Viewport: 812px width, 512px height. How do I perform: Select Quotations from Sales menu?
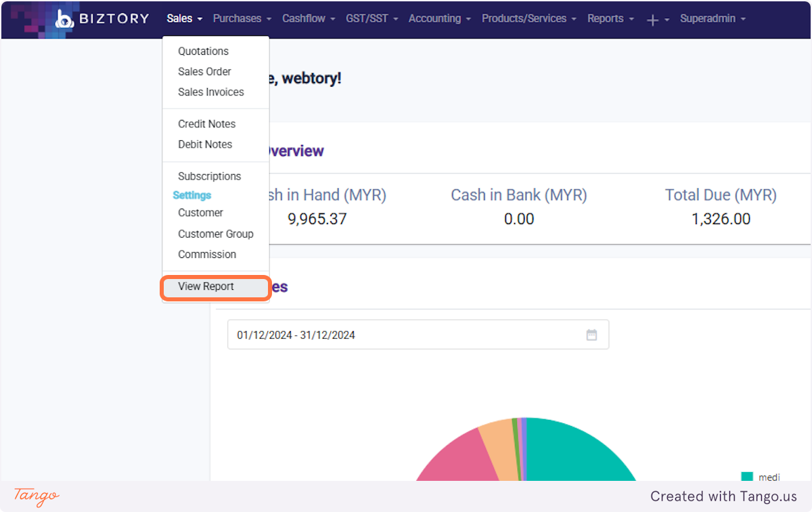216,51
